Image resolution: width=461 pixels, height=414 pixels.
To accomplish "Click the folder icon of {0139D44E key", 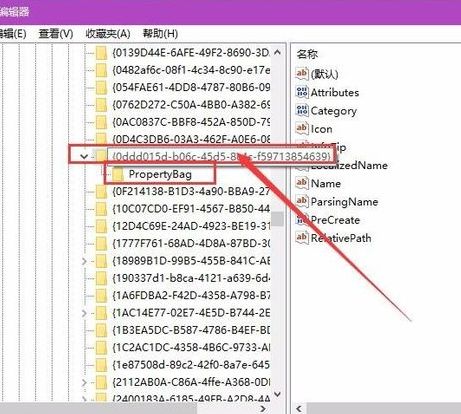I will point(101,53).
